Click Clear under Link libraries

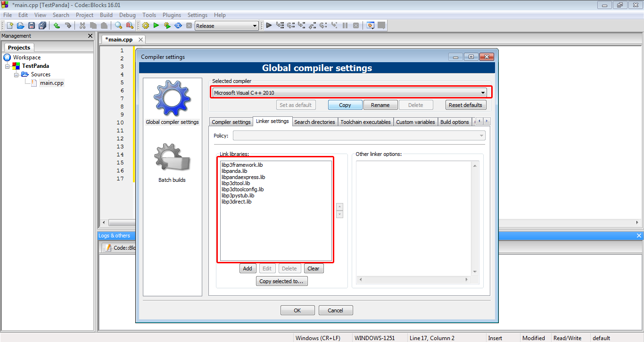point(314,269)
